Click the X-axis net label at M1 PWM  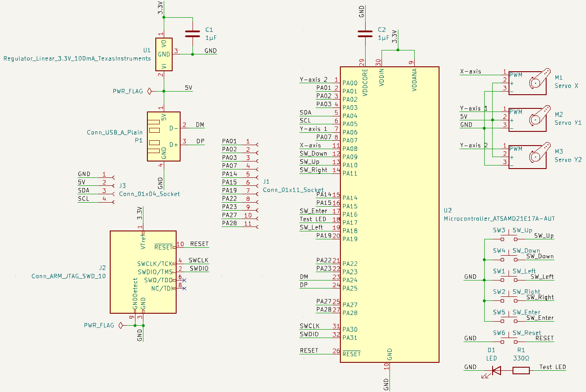(470, 71)
